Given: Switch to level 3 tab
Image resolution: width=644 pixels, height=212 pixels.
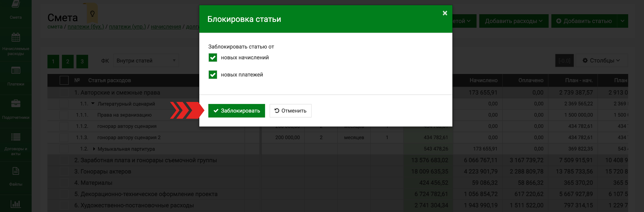Looking at the screenshot, I should tap(82, 61).
